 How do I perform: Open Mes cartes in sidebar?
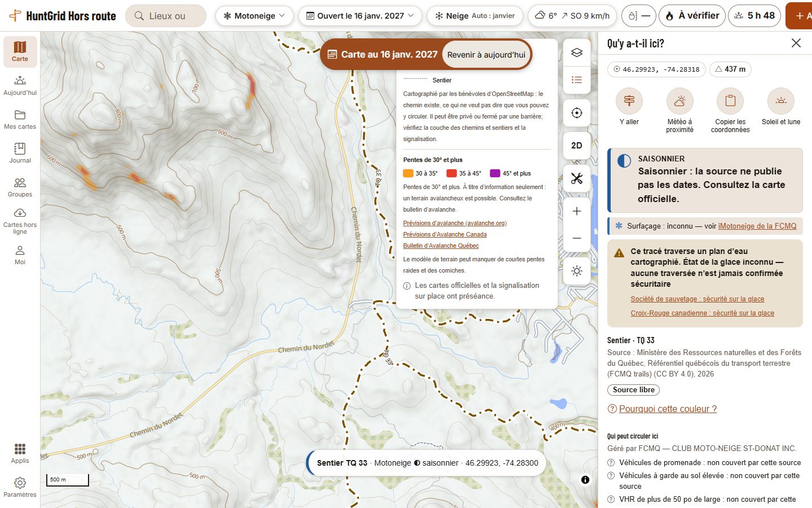[x=20, y=119]
